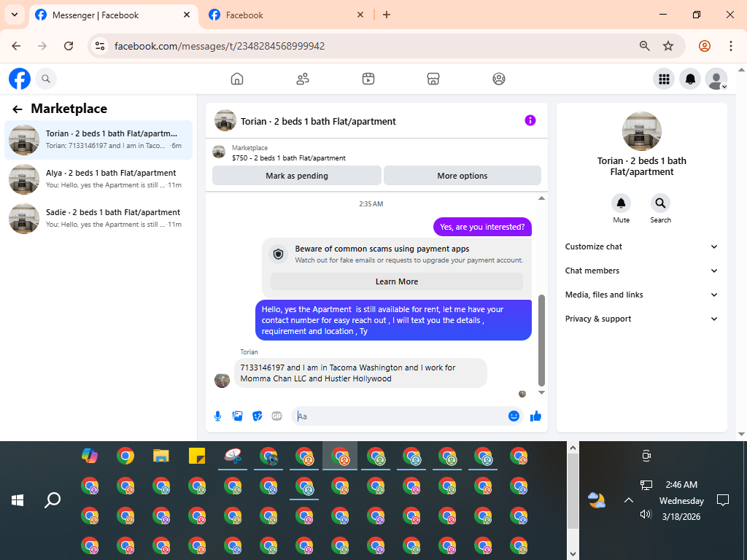Open Facebook Home icon in top navigation
The width and height of the screenshot is (747, 560).
(x=237, y=79)
